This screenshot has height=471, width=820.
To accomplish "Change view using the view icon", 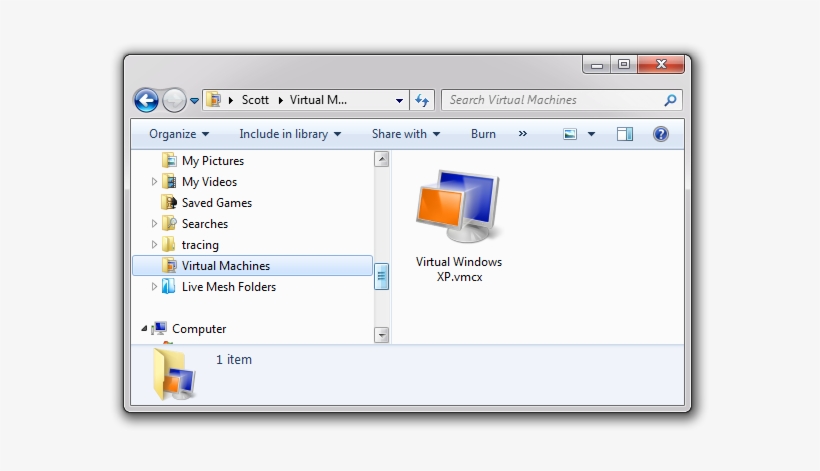I will [x=570, y=134].
